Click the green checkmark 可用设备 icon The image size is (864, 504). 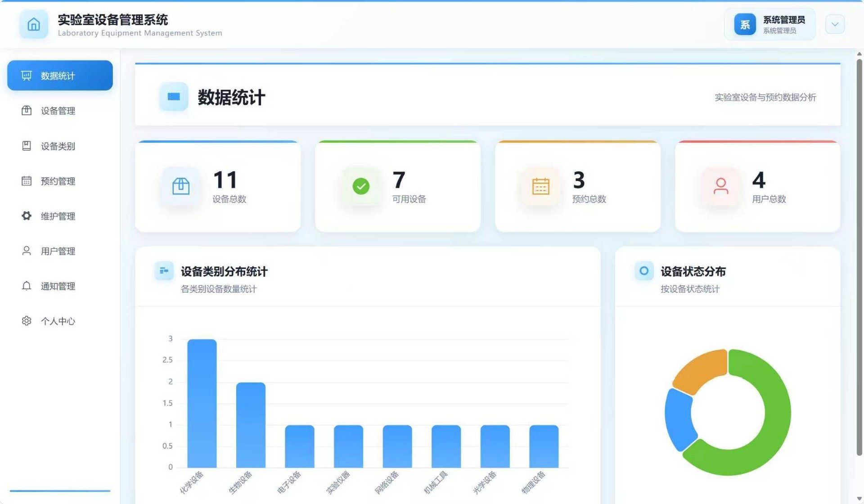pyautogui.click(x=361, y=186)
